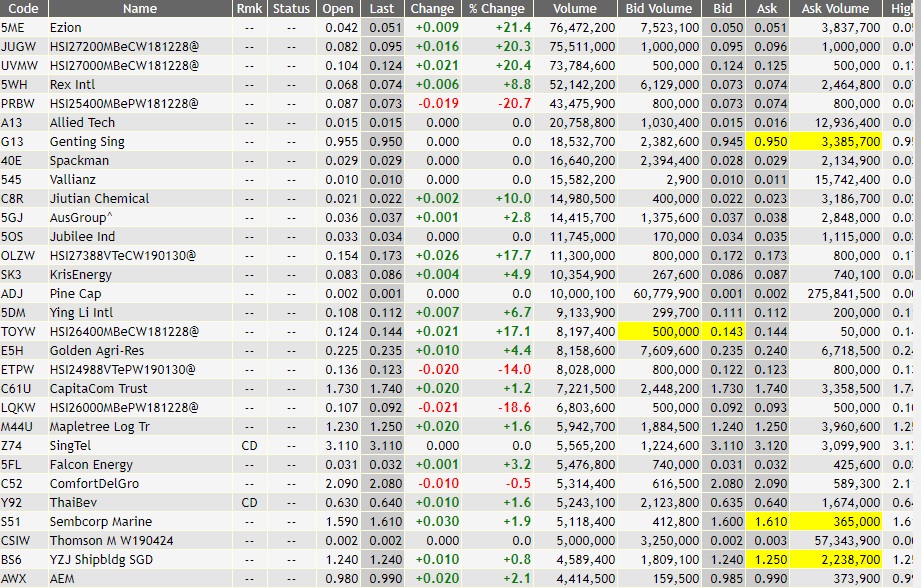Select code UVMW

tap(19, 65)
